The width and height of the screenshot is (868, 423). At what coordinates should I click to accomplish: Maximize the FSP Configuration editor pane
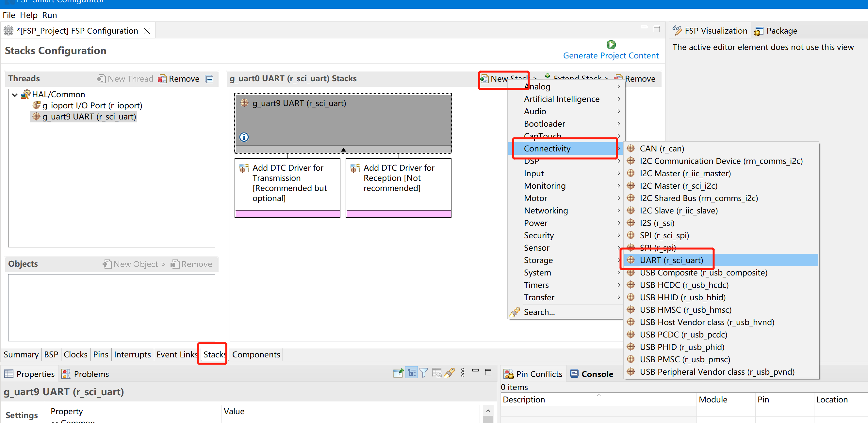tap(656, 29)
